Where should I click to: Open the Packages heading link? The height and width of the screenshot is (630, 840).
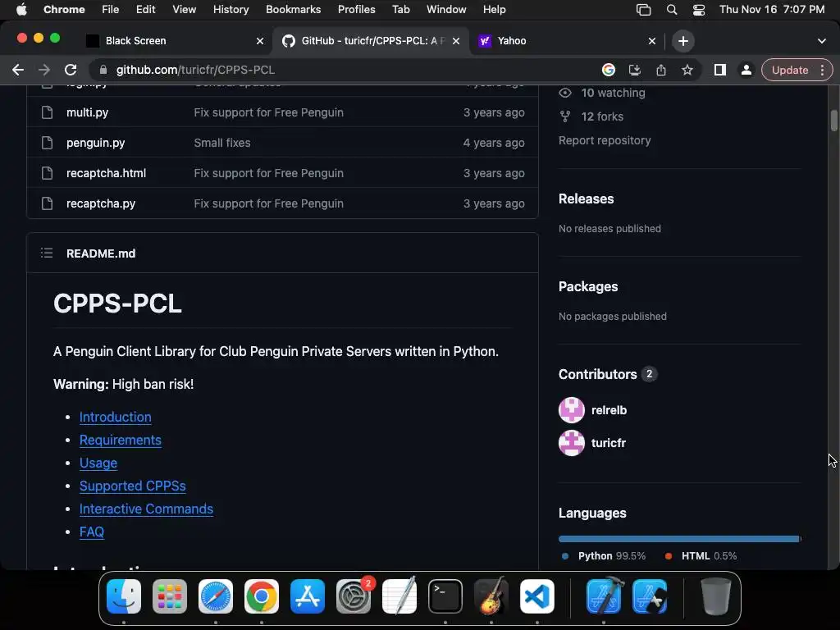[588, 286]
